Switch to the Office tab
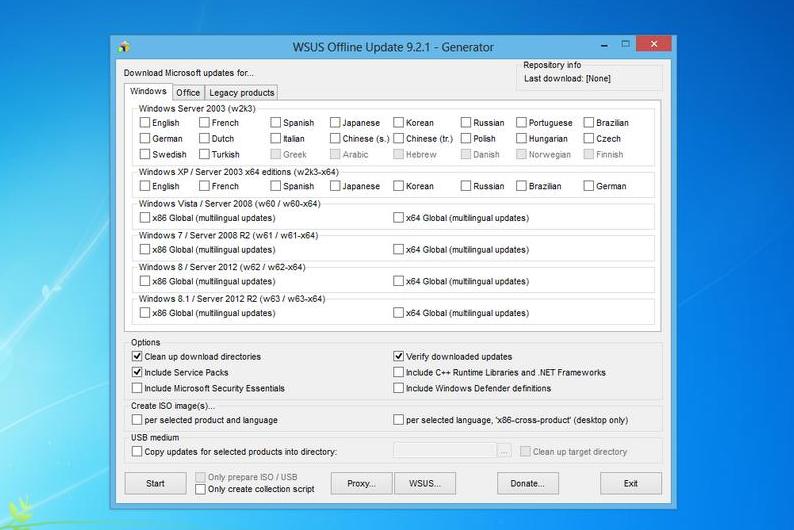794x530 pixels. coord(188,93)
